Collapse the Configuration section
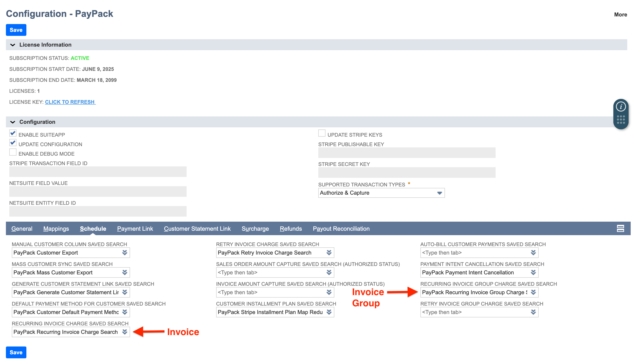Screen dimensions: 637x364 [12, 122]
